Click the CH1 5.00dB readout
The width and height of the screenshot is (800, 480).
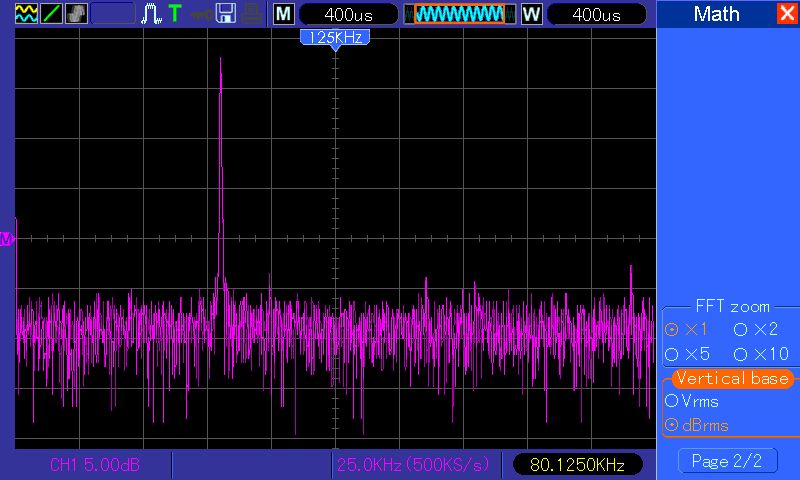click(x=95, y=465)
